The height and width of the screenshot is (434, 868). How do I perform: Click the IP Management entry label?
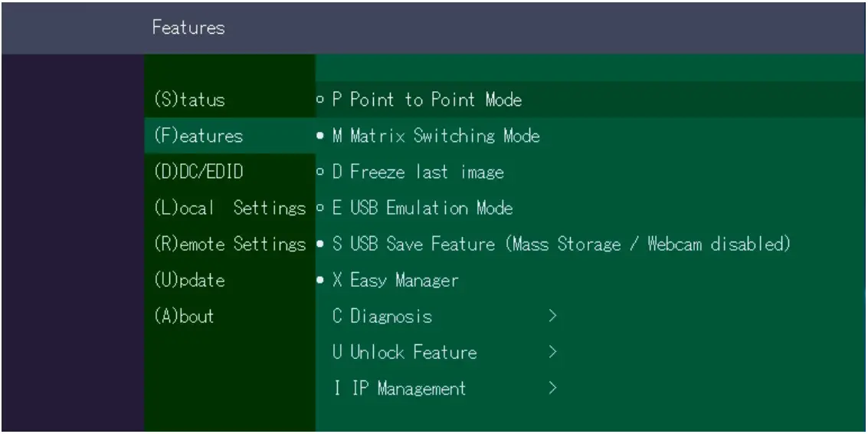[399, 389]
